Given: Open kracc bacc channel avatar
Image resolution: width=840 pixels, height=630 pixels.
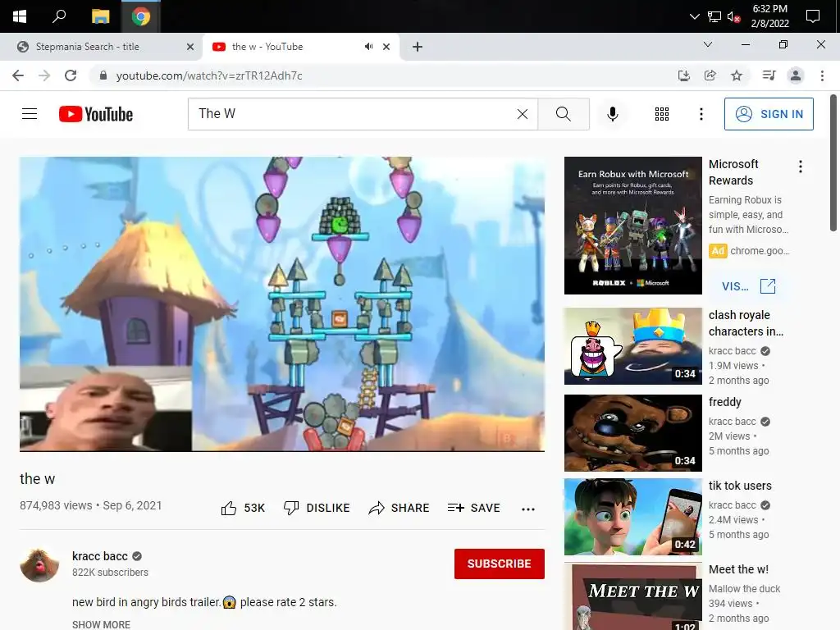Looking at the screenshot, I should pyautogui.click(x=39, y=564).
